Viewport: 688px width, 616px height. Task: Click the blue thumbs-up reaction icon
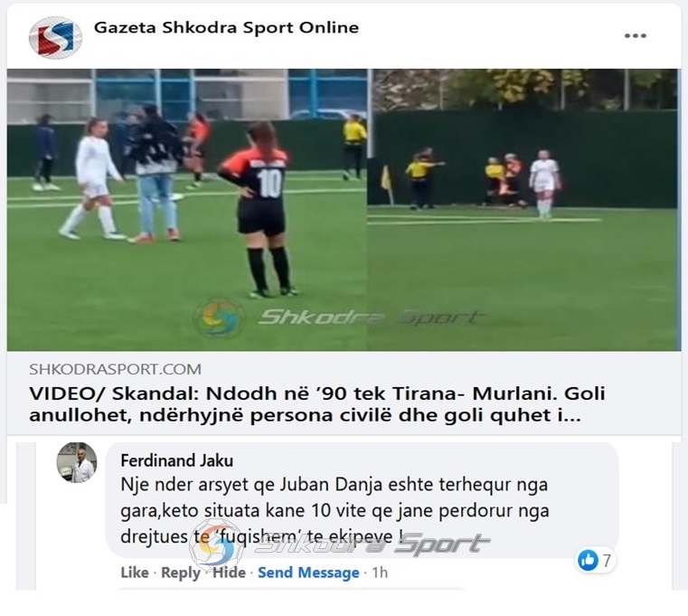(588, 560)
